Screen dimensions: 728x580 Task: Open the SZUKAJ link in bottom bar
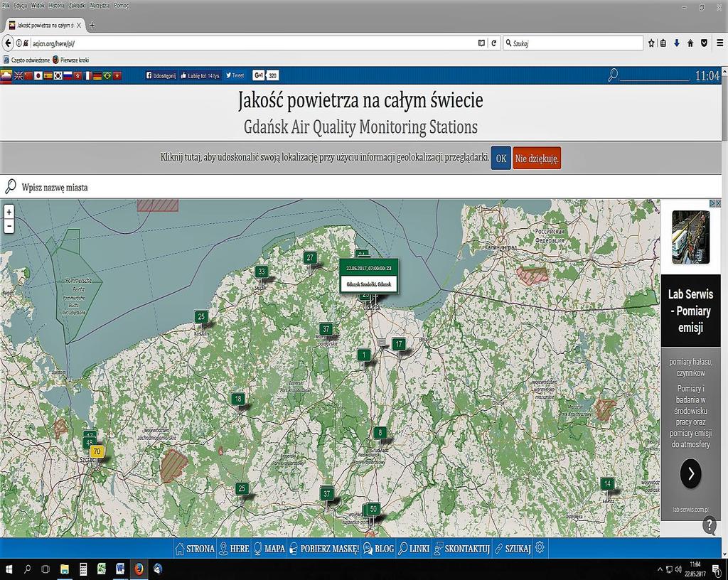tap(513, 549)
